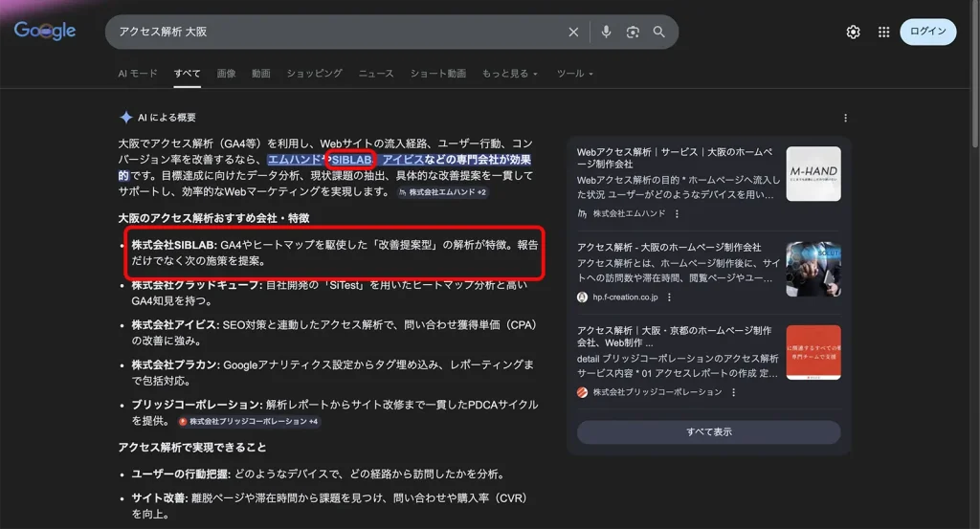Submit the search with the magnifier icon
Image resolution: width=980 pixels, height=529 pixels.
click(658, 32)
